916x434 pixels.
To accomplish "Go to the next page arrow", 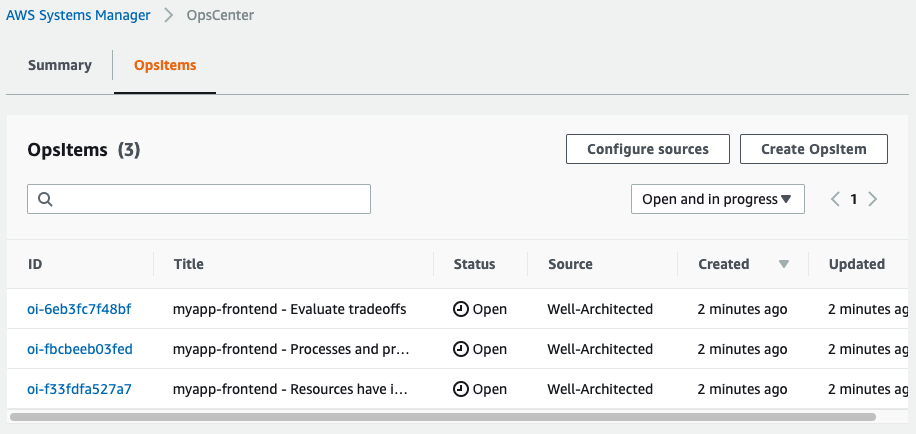I will pos(873,199).
